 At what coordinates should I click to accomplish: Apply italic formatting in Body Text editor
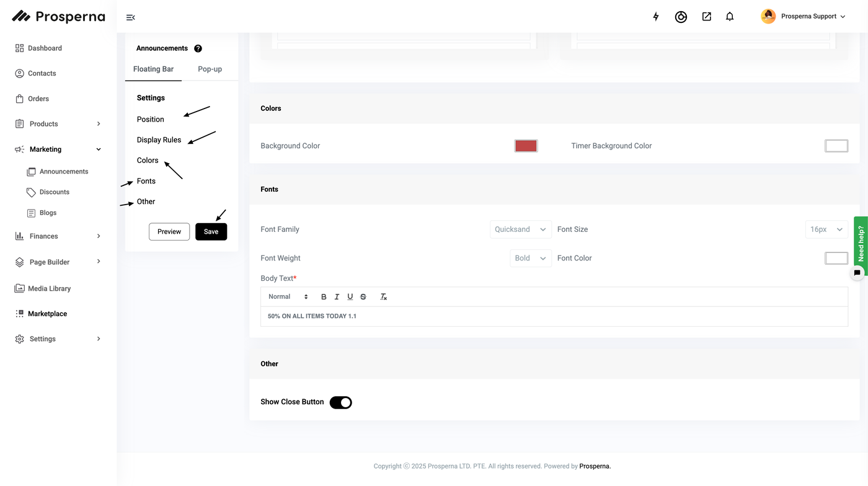tap(337, 297)
